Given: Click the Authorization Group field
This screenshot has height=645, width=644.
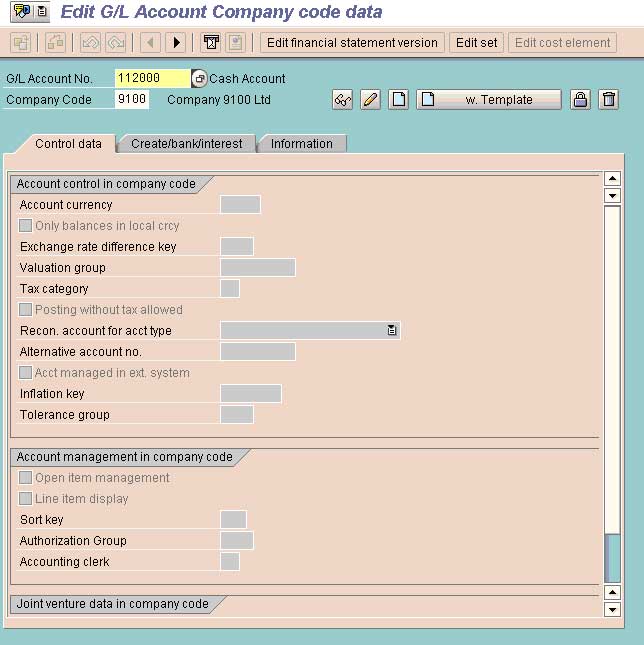Looking at the screenshot, I should [x=237, y=541].
